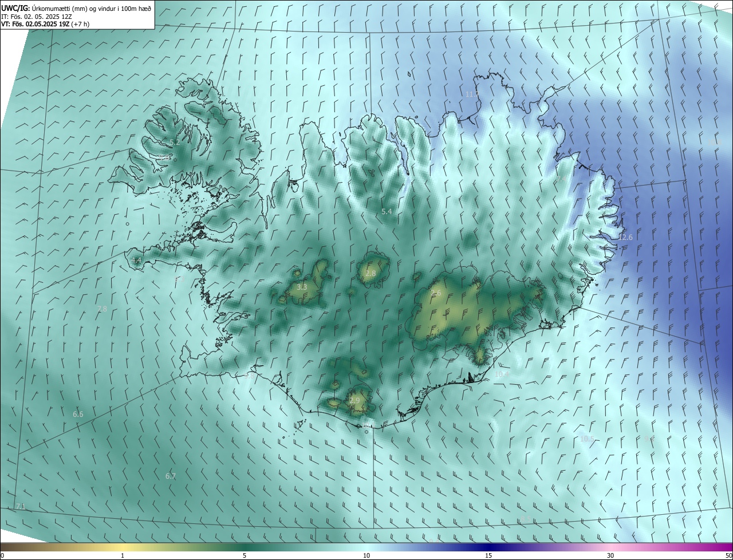The width and height of the screenshot is (733, 560).
Task: Click the 5.4 value in north Iceland
Action: pos(387,212)
